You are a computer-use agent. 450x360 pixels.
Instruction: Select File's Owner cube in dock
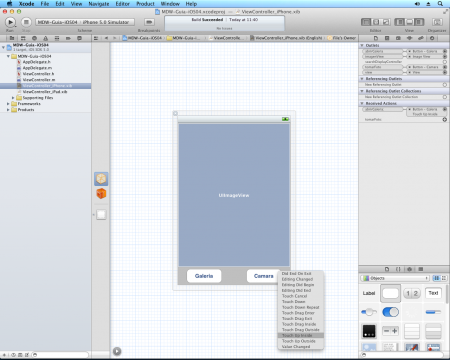(101, 179)
